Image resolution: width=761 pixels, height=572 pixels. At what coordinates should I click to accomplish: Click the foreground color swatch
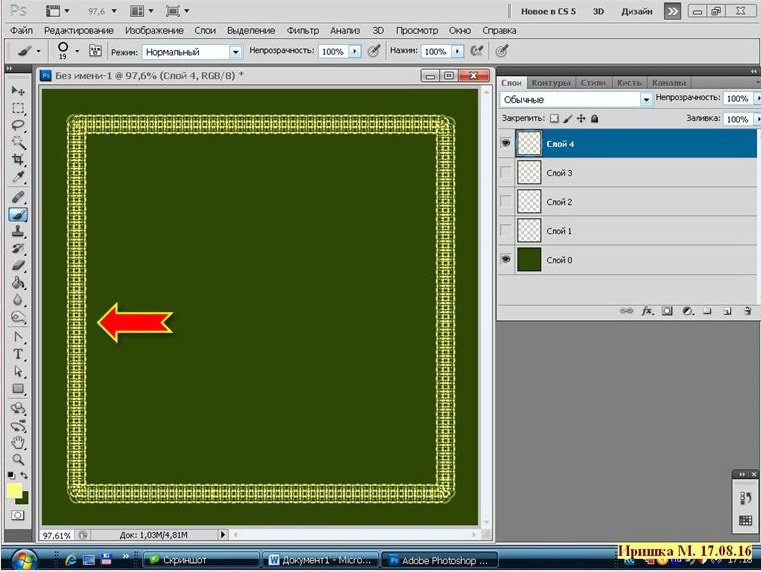(x=14, y=490)
